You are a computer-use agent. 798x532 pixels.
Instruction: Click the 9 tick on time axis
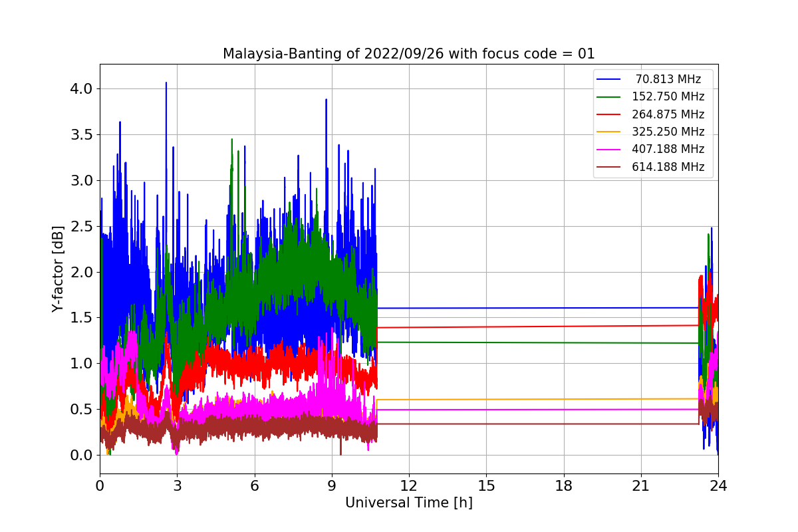(332, 486)
